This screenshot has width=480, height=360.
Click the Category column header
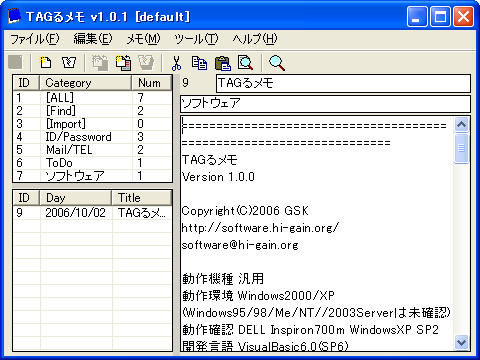(x=85, y=83)
